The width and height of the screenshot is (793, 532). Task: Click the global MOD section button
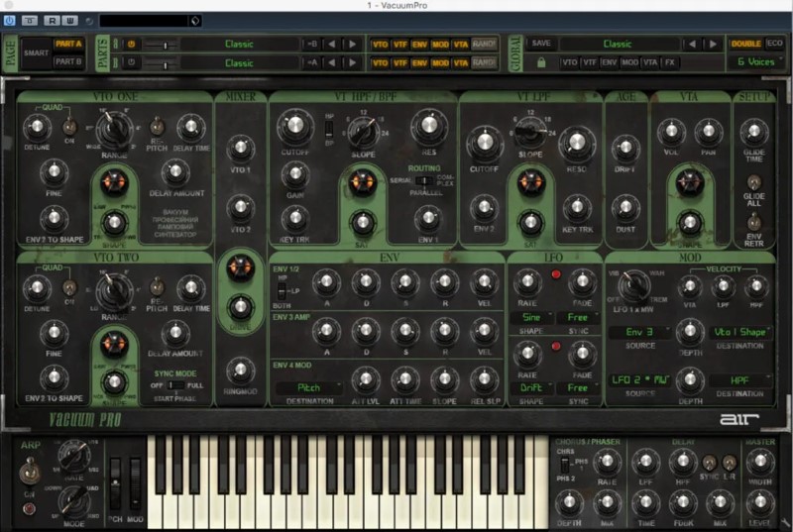coord(629,62)
